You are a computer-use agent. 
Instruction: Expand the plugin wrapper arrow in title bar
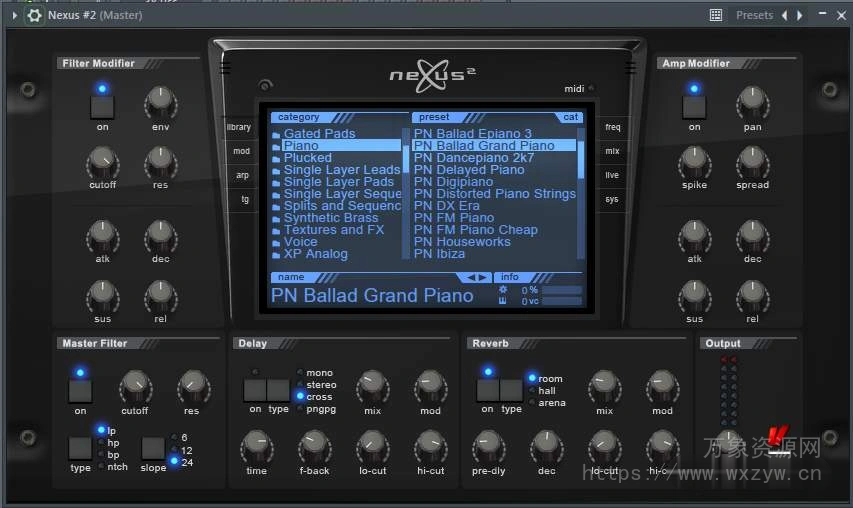pos(15,15)
